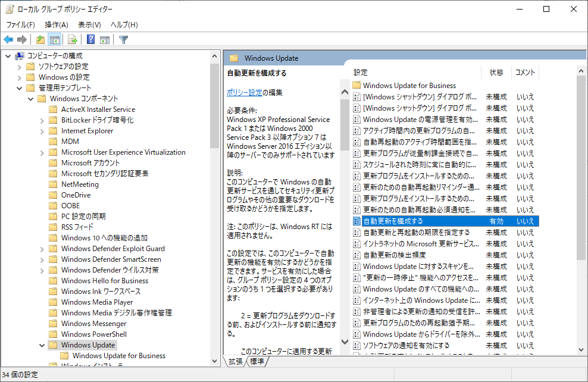
Task: Click the folder icon in Windows Update header
Action: click(x=234, y=58)
